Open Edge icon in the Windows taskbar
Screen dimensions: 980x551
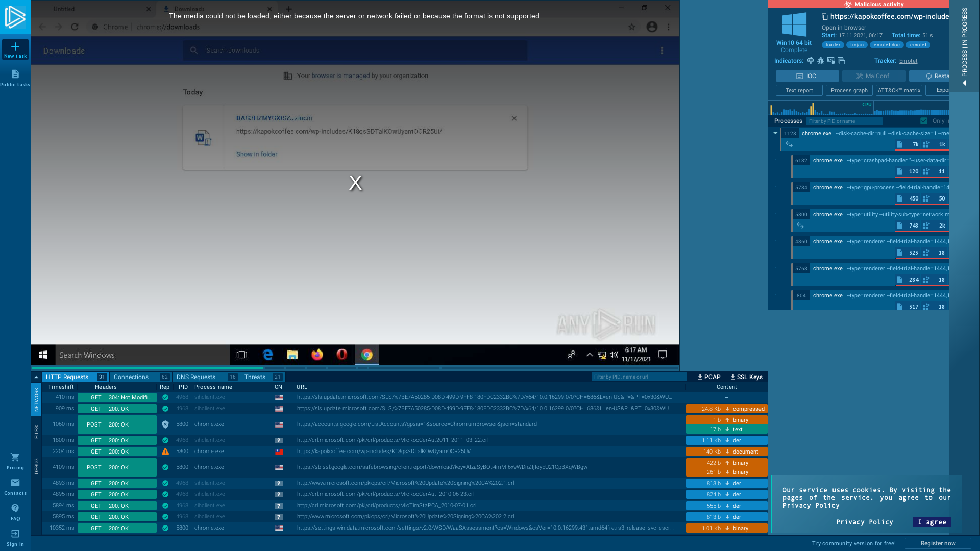coord(267,355)
